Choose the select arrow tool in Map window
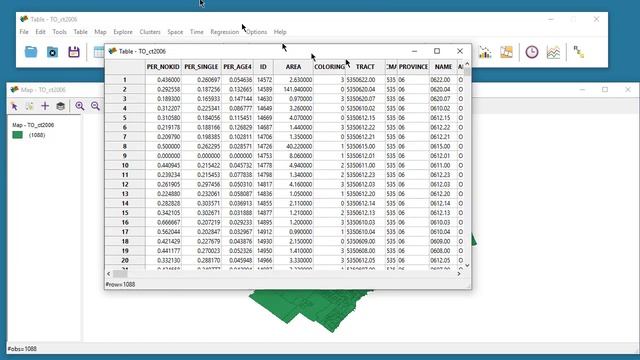Screen dimensions: 640x360 pyautogui.click(x=14, y=106)
